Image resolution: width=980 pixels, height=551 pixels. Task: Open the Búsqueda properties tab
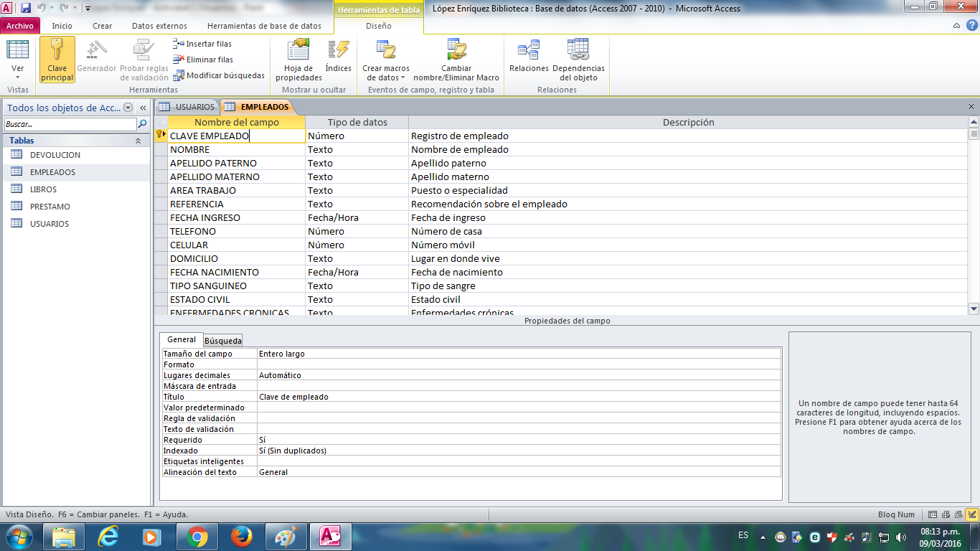point(223,340)
